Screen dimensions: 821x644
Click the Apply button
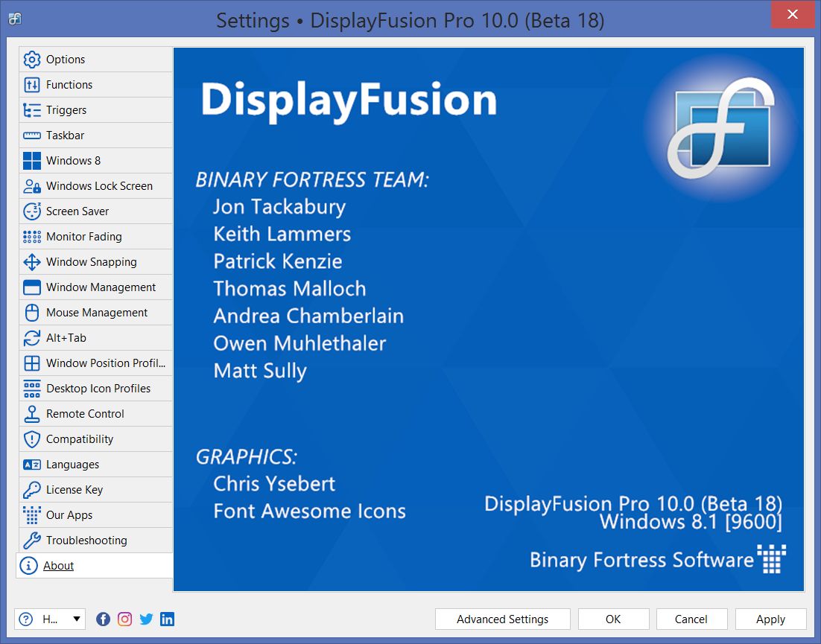[770, 619]
